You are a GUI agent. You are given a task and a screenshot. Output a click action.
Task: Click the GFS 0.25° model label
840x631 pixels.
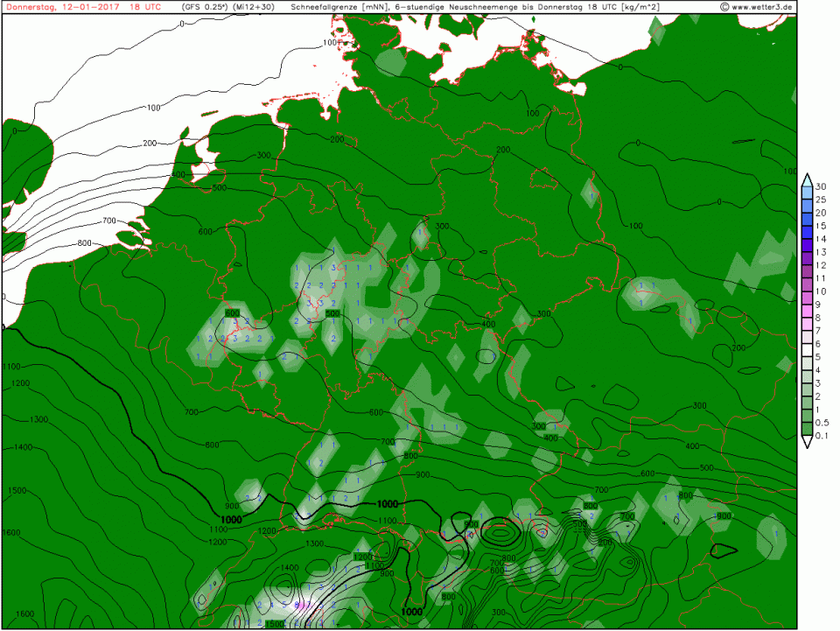click(x=206, y=7)
